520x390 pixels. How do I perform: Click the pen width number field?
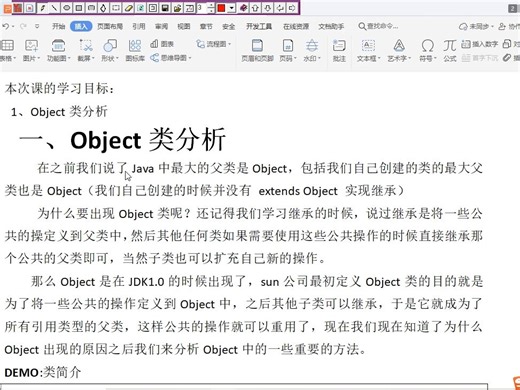202,8
